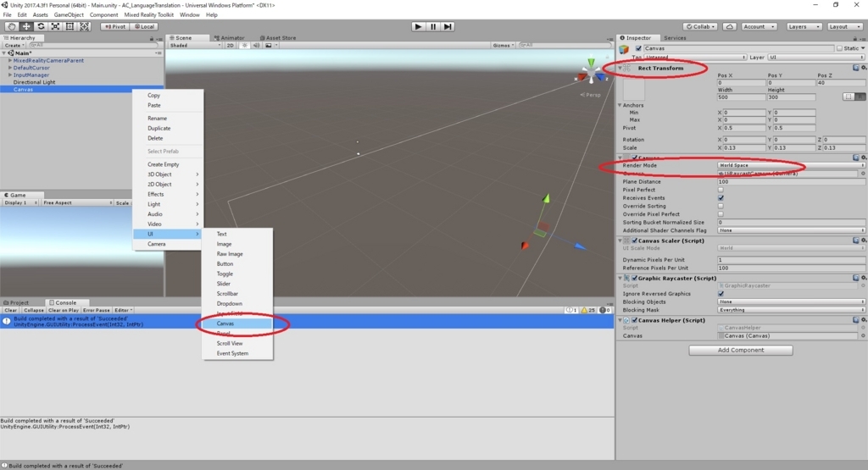Open the Mixed Reality Toolkit menu

149,15
